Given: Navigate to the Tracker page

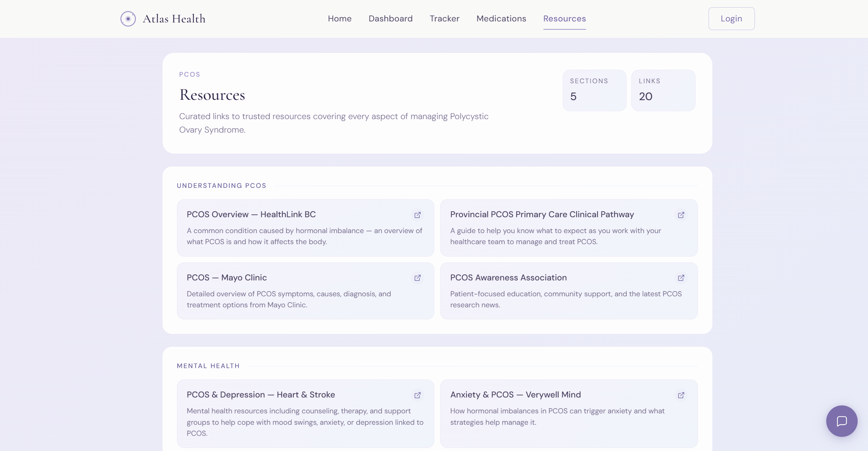Looking at the screenshot, I should (x=444, y=19).
